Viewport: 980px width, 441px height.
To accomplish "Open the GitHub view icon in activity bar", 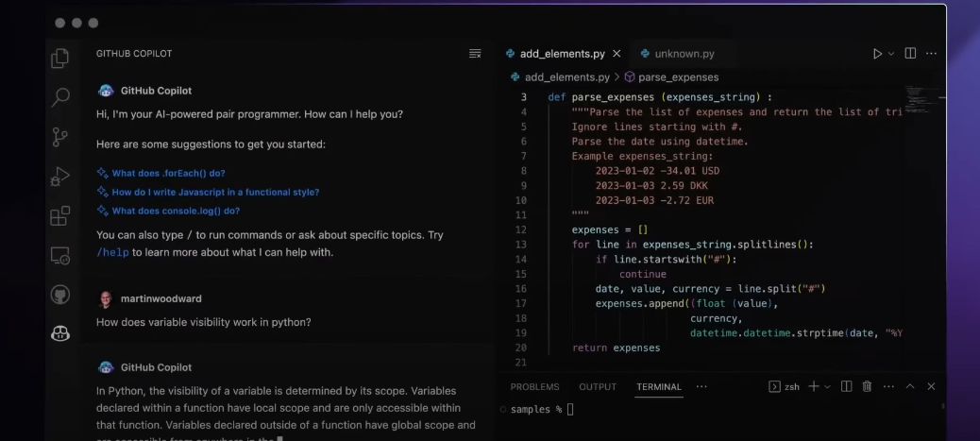I will click(x=60, y=295).
